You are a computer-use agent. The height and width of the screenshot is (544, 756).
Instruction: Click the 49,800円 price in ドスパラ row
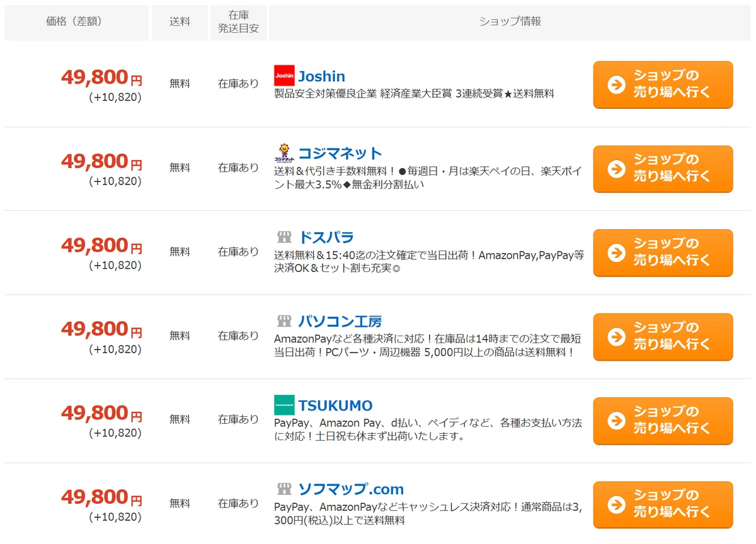[x=101, y=245]
